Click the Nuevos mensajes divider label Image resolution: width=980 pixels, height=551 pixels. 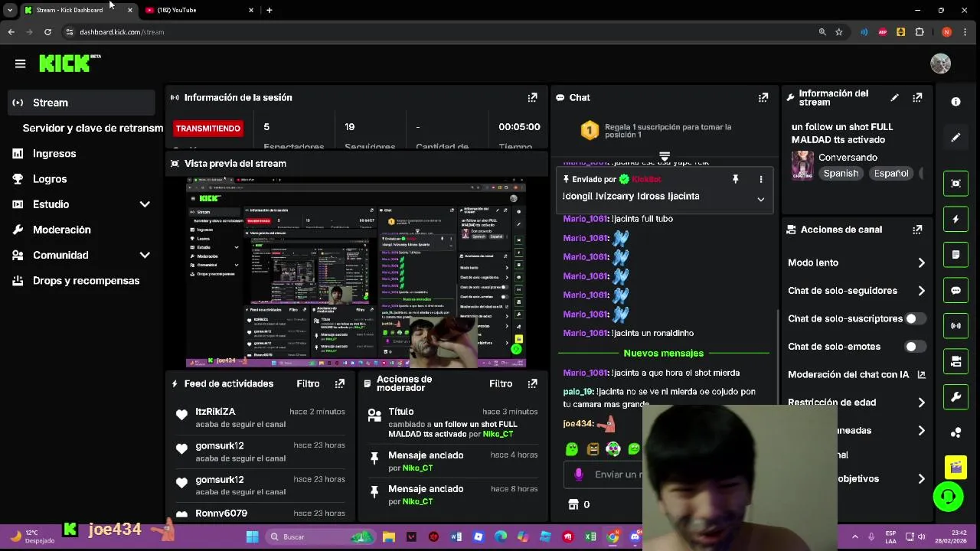click(x=663, y=354)
